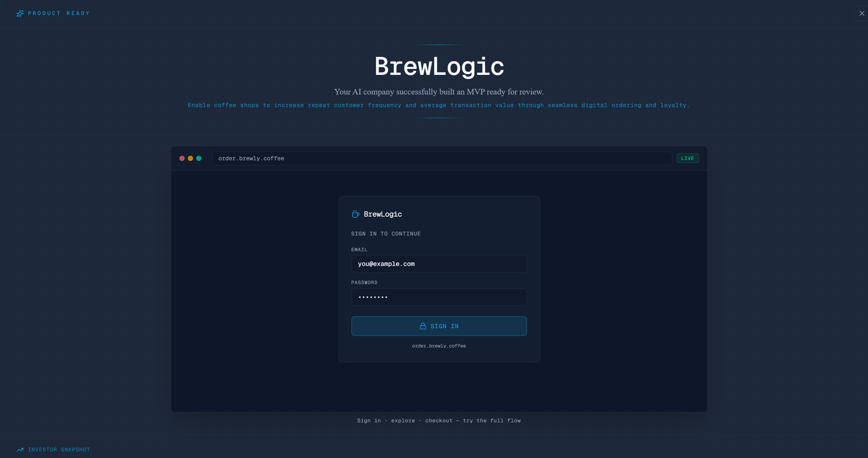Click the PASSWORD field label

coord(364,282)
